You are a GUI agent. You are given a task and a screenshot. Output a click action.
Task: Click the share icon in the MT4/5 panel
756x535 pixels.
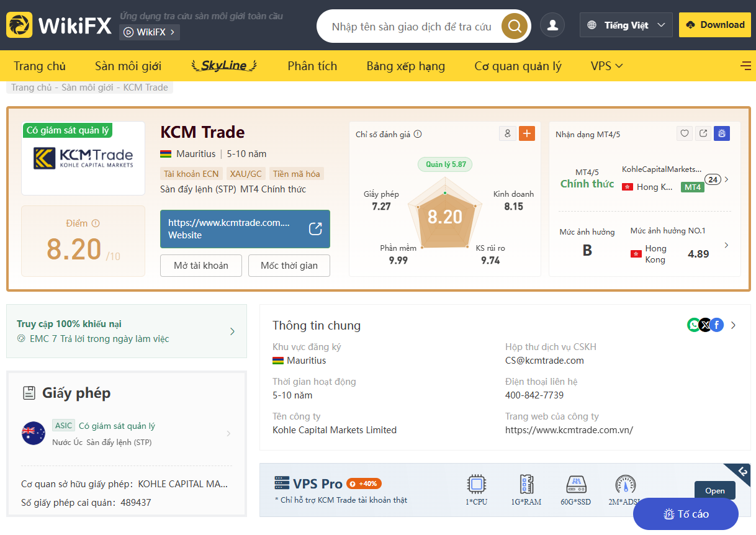(703, 133)
